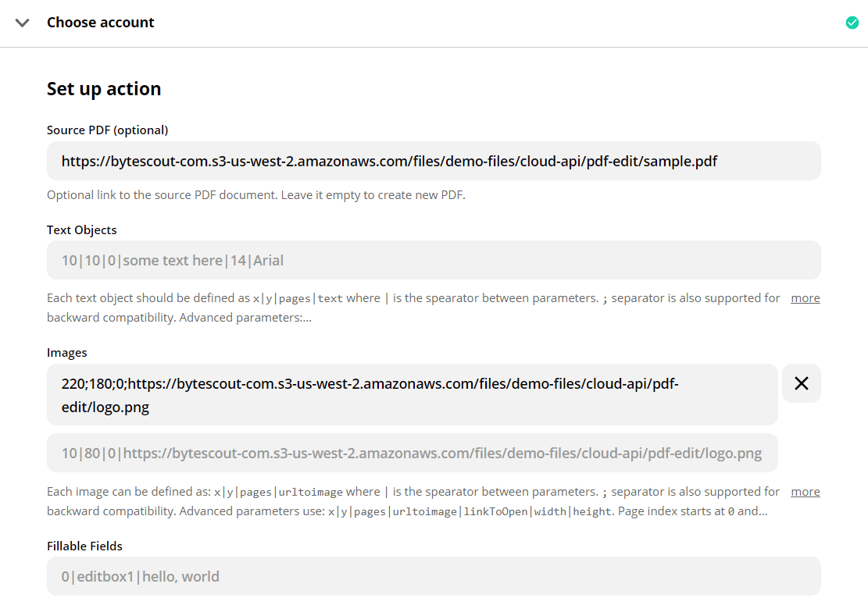Open the "more" link after text objects description
Screen dimensions: 868x605
click(805, 297)
